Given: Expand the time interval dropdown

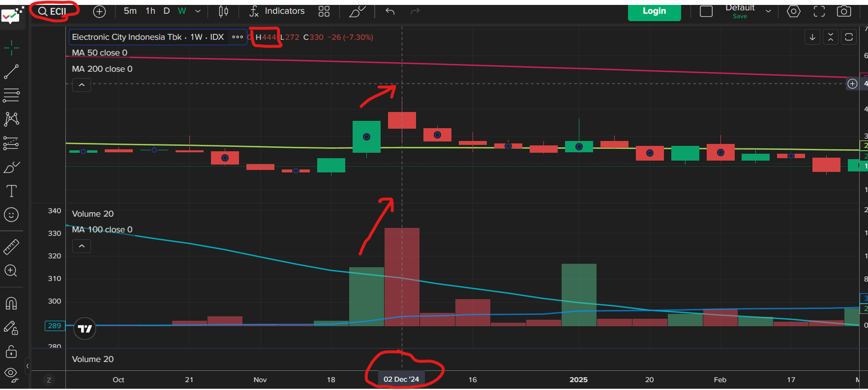Looking at the screenshot, I should (x=198, y=11).
